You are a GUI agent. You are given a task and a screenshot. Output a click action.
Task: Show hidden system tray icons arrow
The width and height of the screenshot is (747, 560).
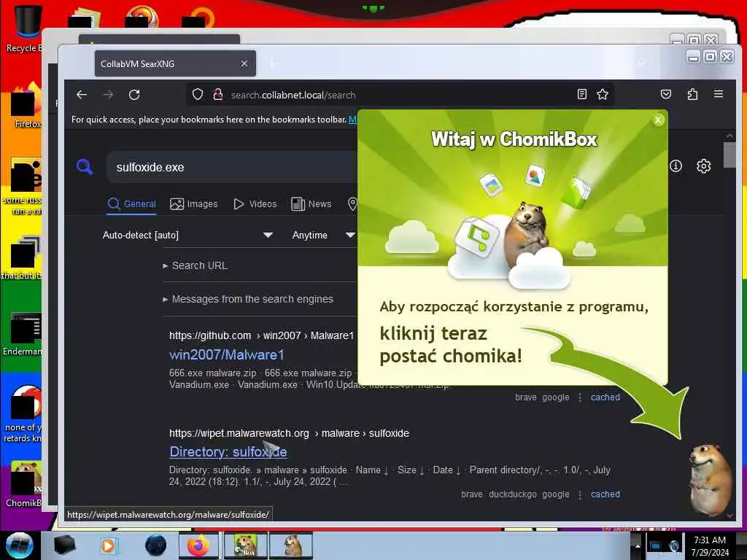click(638, 545)
